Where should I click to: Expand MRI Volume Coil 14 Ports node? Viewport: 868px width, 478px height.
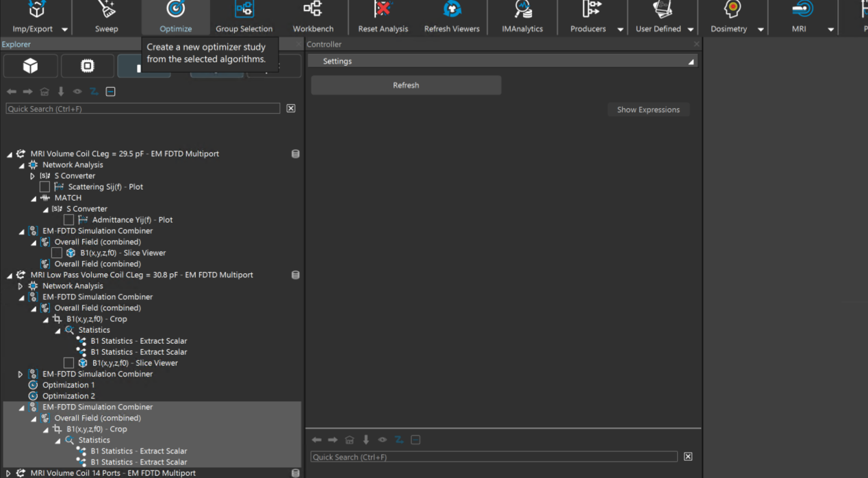coord(9,473)
